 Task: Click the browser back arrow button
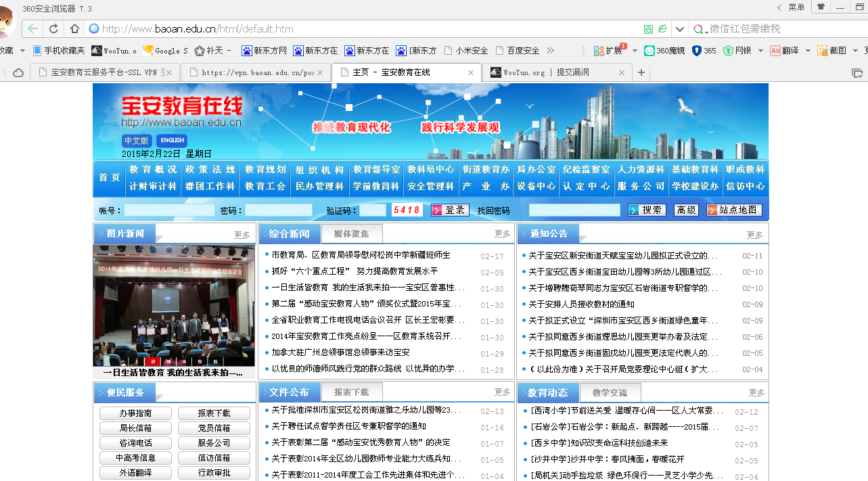(32, 29)
